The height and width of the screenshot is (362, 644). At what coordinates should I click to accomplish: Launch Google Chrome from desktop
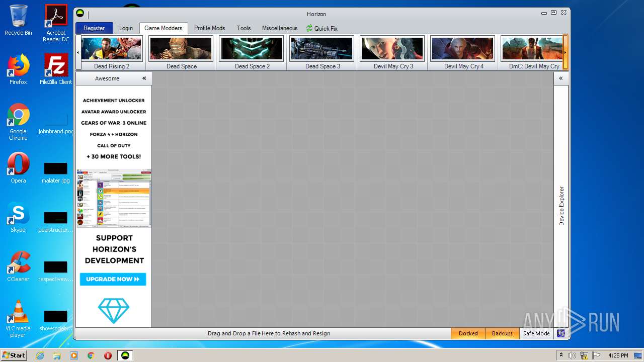tap(18, 122)
